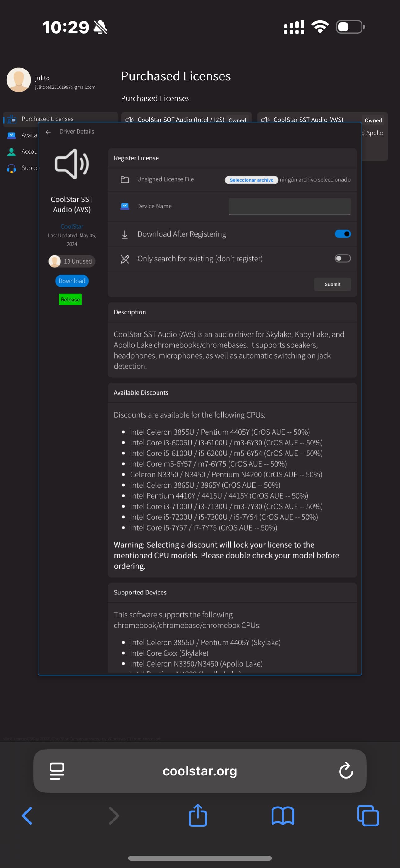Open the page reader menu icon in address bar
The image size is (400, 868).
click(x=57, y=771)
